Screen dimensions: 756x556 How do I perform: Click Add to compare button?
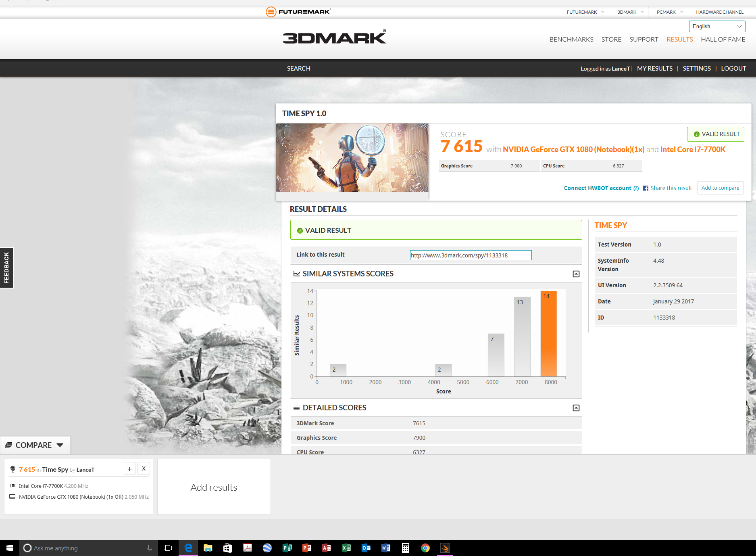pos(720,188)
